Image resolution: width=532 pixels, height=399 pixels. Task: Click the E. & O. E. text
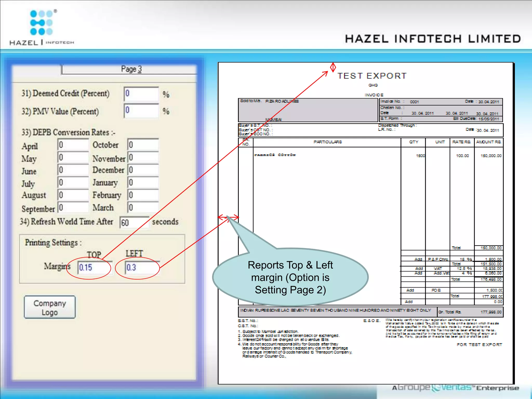coord(371,321)
